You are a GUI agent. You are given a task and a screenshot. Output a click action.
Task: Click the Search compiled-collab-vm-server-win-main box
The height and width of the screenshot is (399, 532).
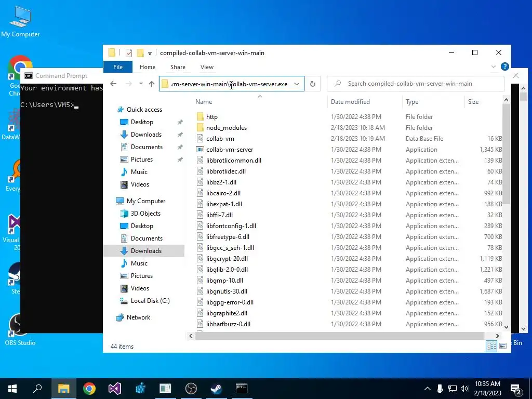pos(415,84)
